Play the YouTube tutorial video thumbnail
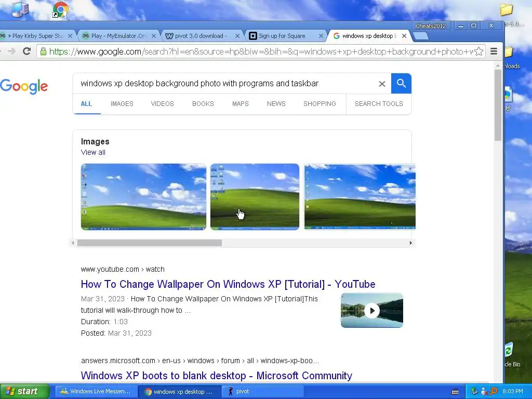This screenshot has height=399, width=532. tap(372, 311)
